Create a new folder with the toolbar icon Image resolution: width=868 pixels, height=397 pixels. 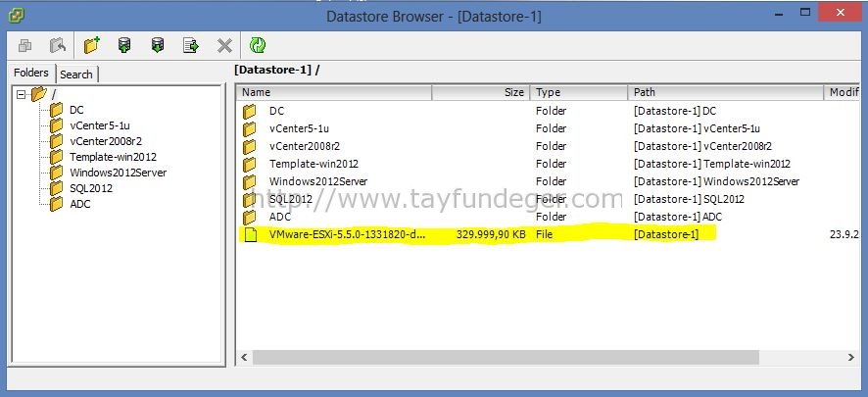pos(91,45)
